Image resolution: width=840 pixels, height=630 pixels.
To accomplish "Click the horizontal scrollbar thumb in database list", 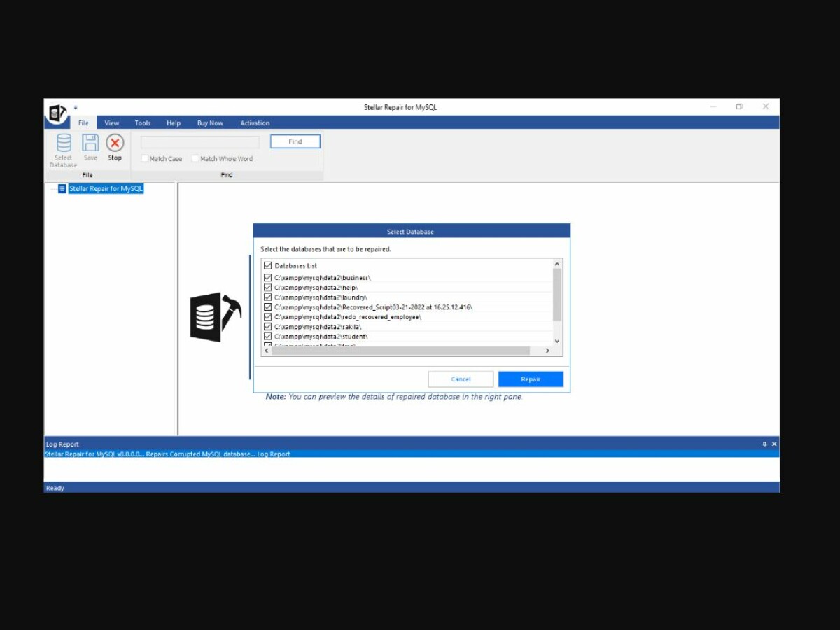I will 400,351.
